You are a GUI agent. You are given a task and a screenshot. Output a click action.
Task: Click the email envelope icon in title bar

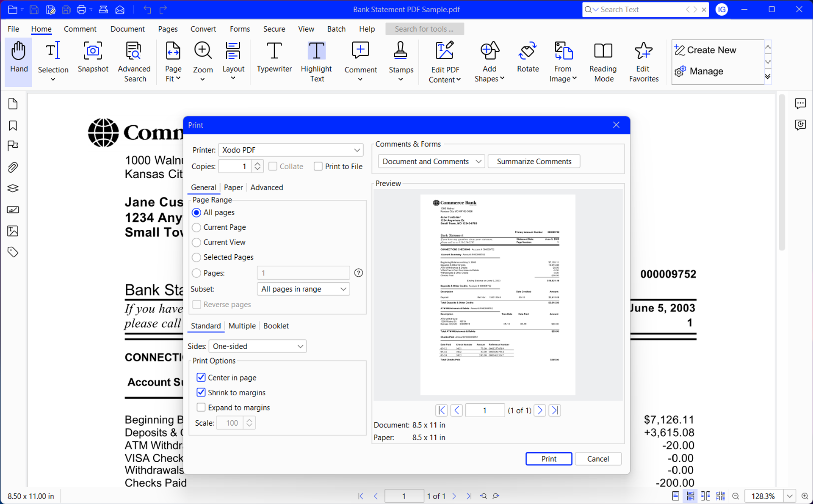point(120,9)
